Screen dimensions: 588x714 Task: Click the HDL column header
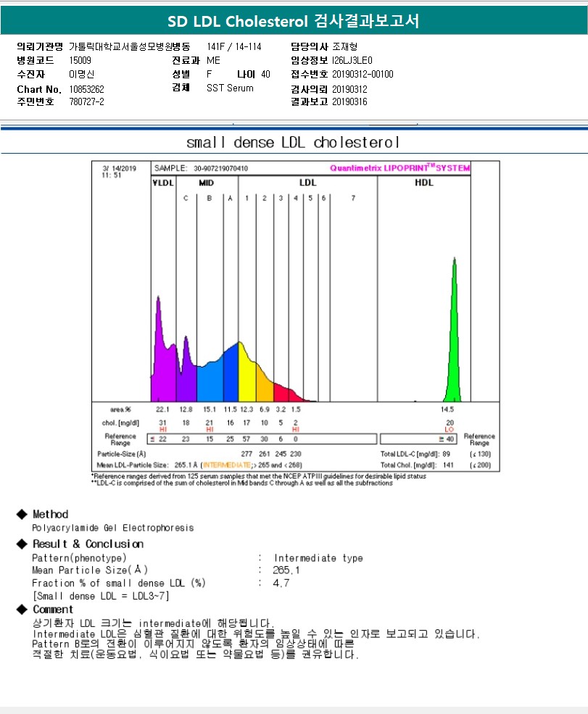pos(424,183)
